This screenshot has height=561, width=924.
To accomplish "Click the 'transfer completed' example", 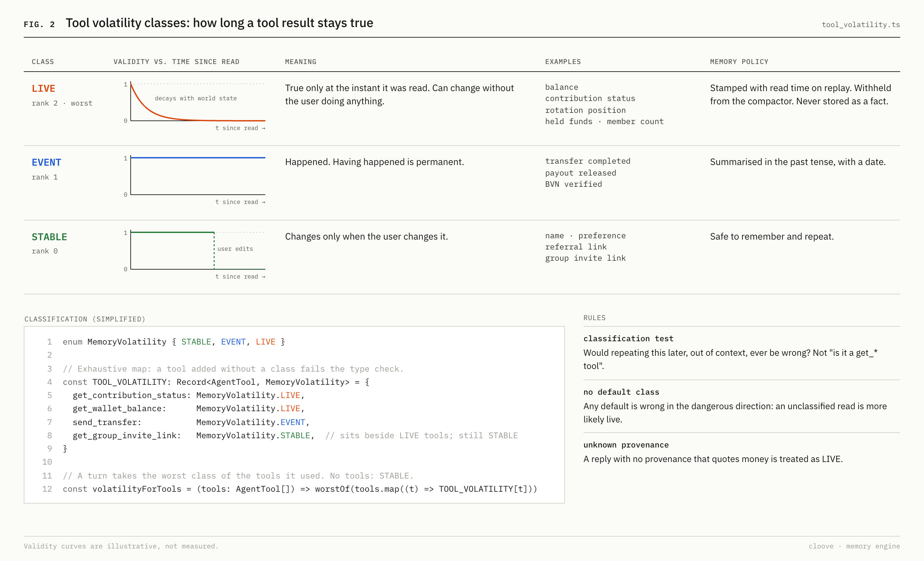I will [x=588, y=161].
